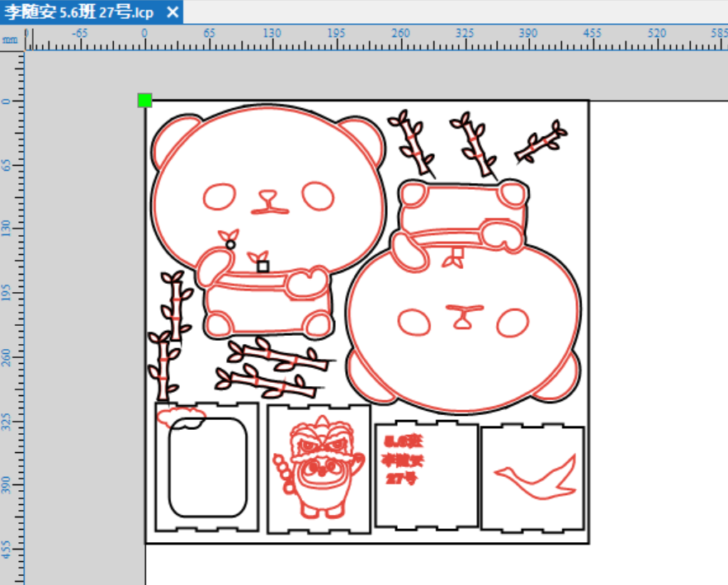Click the green origin marker square
The width and height of the screenshot is (728, 585).
[145, 101]
